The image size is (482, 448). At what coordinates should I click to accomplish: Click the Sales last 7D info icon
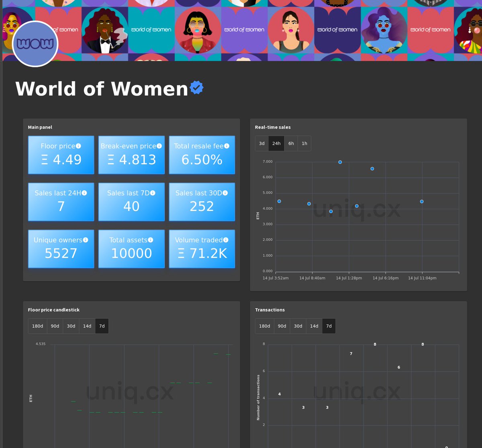[153, 193]
